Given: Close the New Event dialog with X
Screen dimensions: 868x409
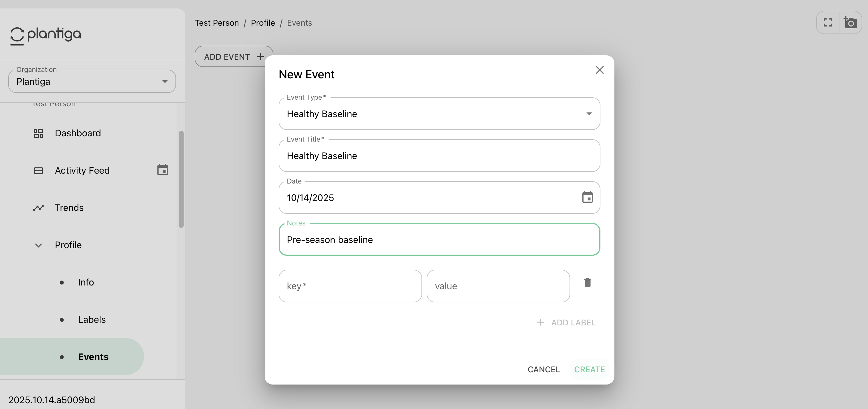Looking at the screenshot, I should tap(600, 70).
